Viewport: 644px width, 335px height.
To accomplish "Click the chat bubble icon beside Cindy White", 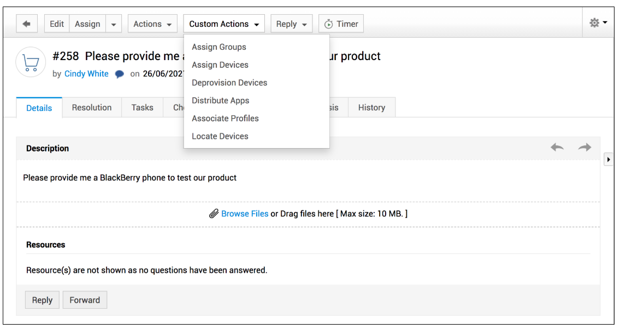I will (x=120, y=74).
